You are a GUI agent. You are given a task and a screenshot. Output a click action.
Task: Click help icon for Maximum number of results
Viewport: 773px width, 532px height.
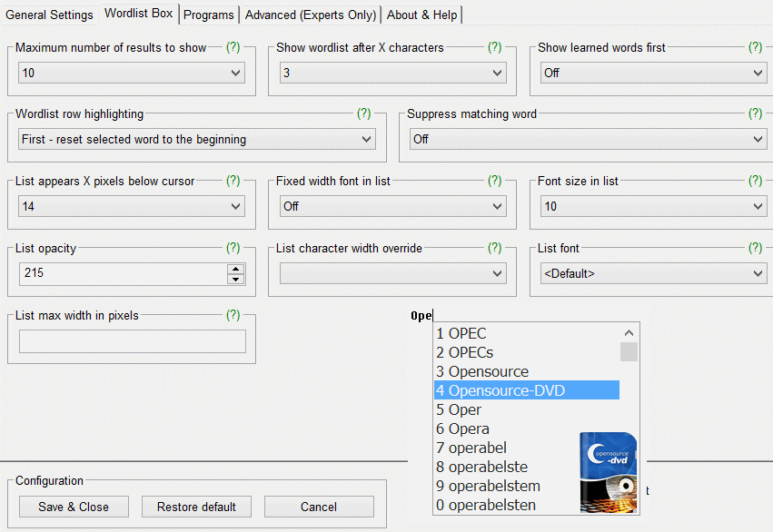pos(233,47)
